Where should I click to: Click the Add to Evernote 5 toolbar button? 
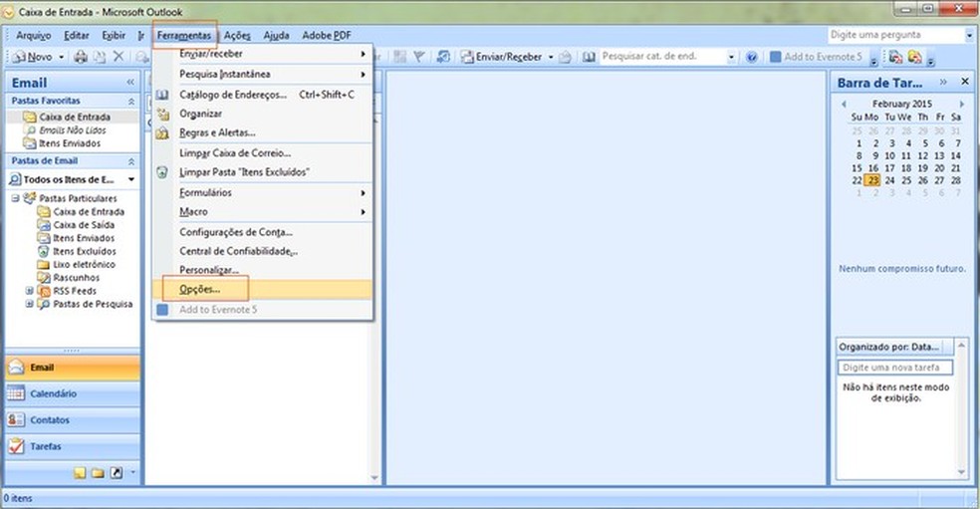tap(816, 57)
